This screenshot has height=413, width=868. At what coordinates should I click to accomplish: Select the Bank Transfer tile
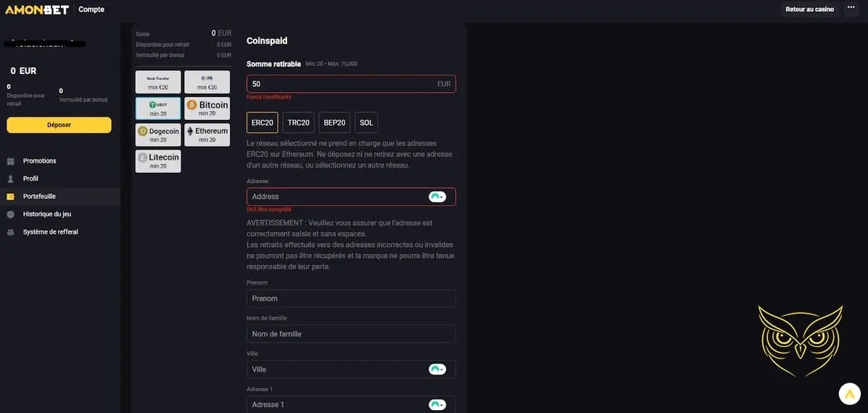[x=158, y=81]
